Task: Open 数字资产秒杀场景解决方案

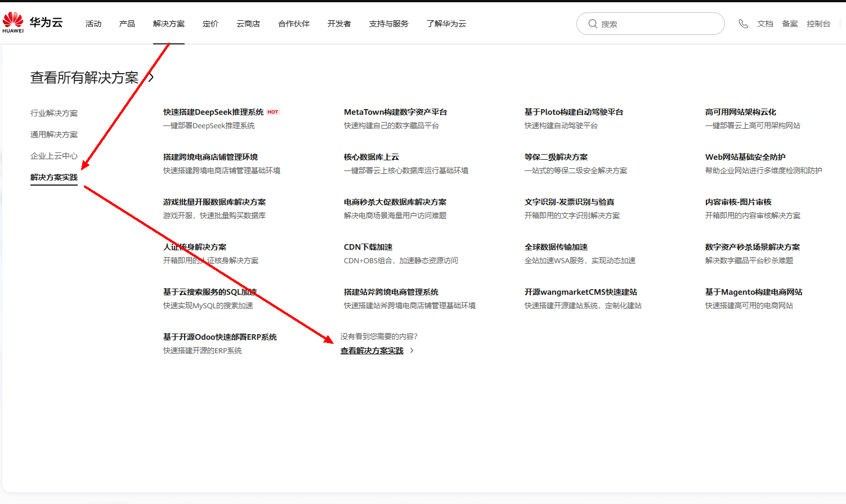Action: point(753,247)
